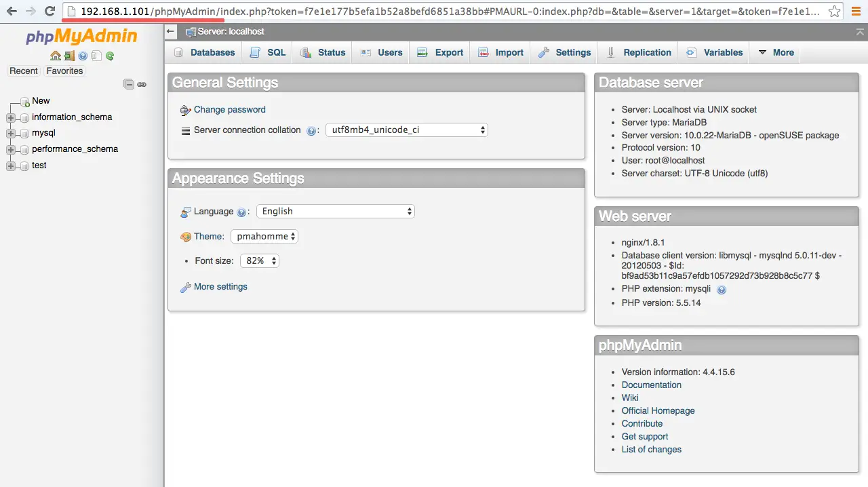Open the Server connection collation dropdown

pos(407,130)
